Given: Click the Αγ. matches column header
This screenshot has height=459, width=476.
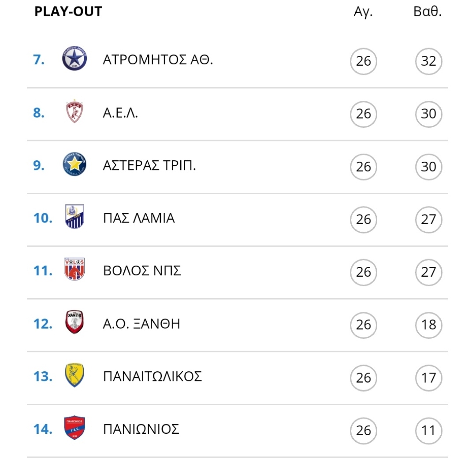Looking at the screenshot, I should (x=363, y=12).
